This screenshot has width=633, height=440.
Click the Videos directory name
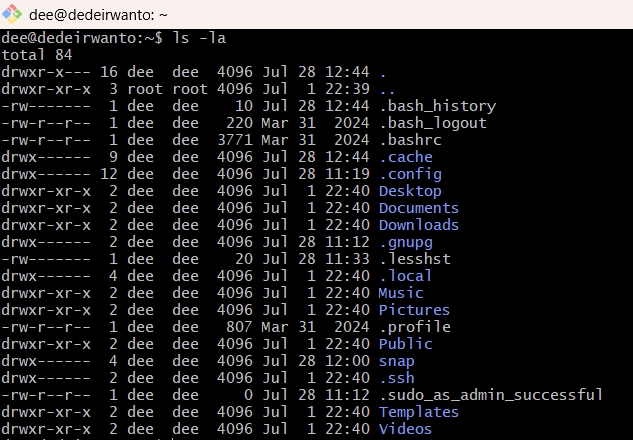405,429
